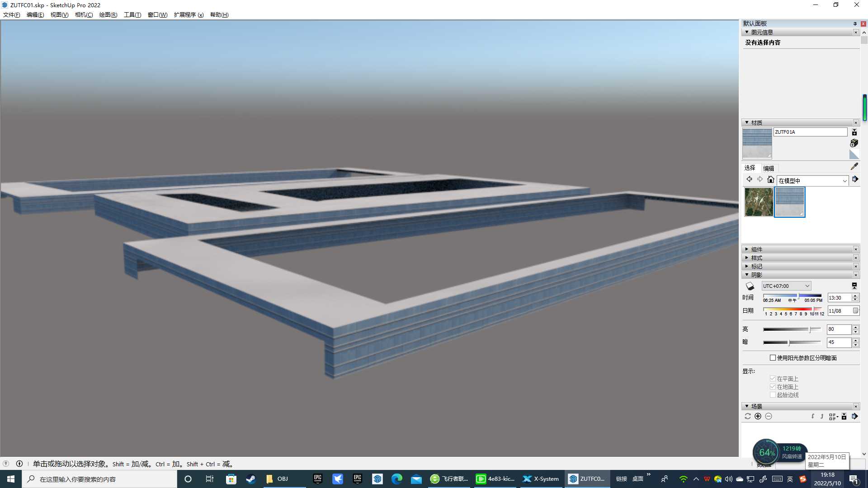Open the status bar info icon
Image resolution: width=868 pixels, height=488 pixels.
tap(19, 464)
